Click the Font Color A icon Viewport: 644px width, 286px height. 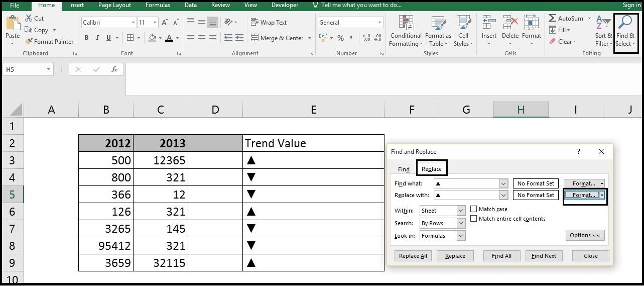tap(169, 38)
